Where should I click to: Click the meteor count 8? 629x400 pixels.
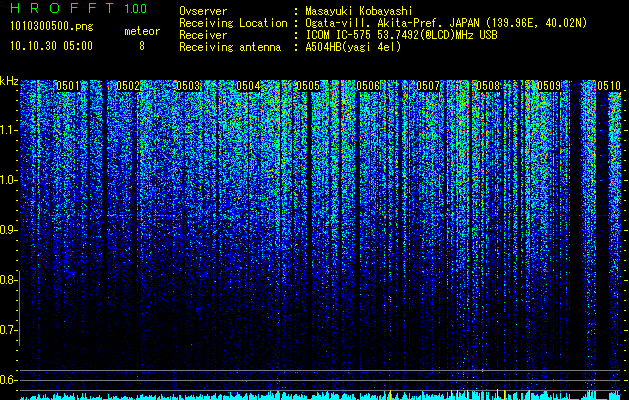point(142,46)
